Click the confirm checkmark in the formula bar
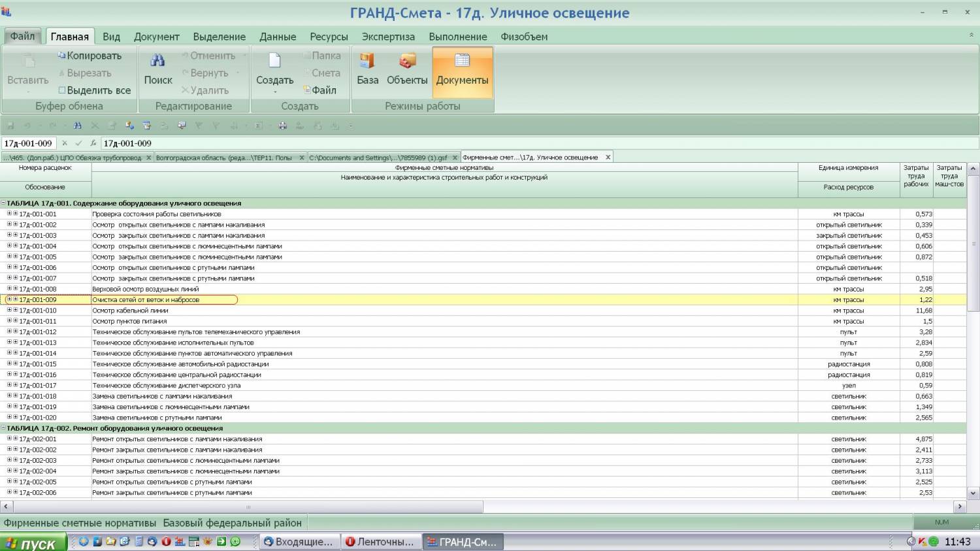The width and height of the screenshot is (980, 551). click(79, 143)
